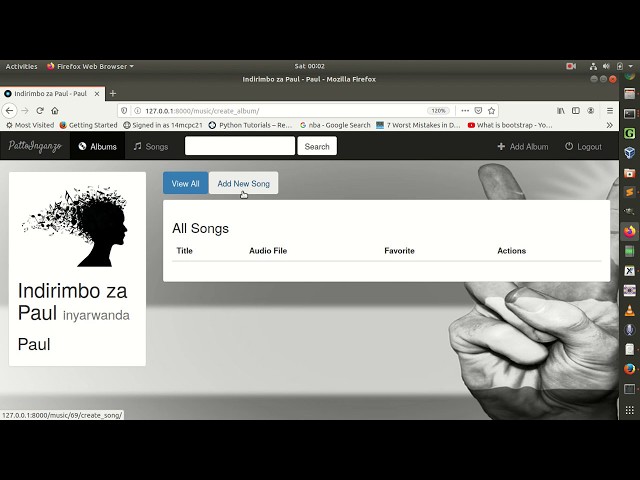Save page to Pocket icon
640x480 pixels.
pos(478,111)
